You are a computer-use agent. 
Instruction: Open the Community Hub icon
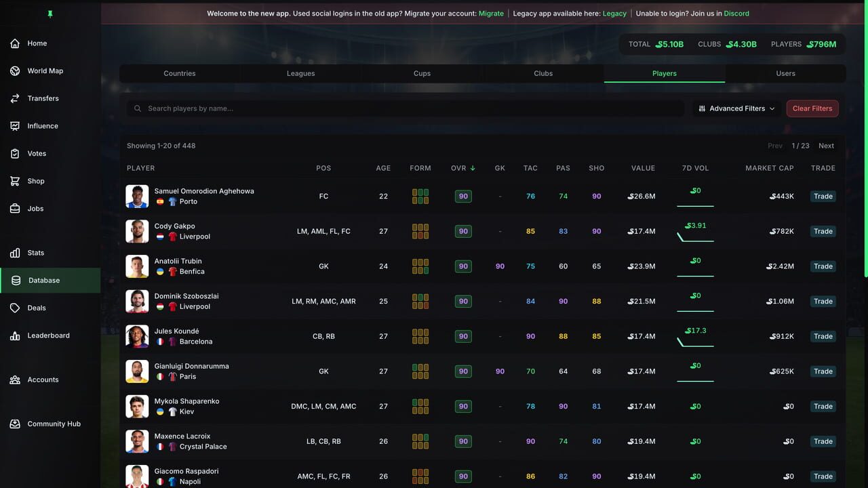[x=15, y=424]
